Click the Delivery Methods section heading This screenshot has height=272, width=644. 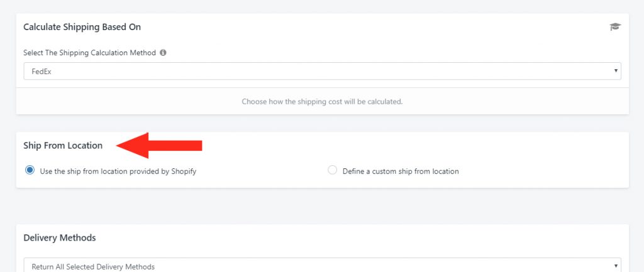pos(60,238)
